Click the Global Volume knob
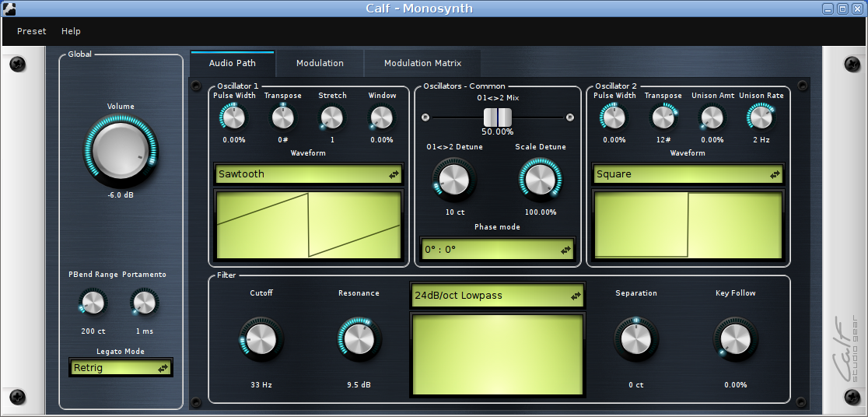This screenshot has height=417, width=868. click(121, 150)
